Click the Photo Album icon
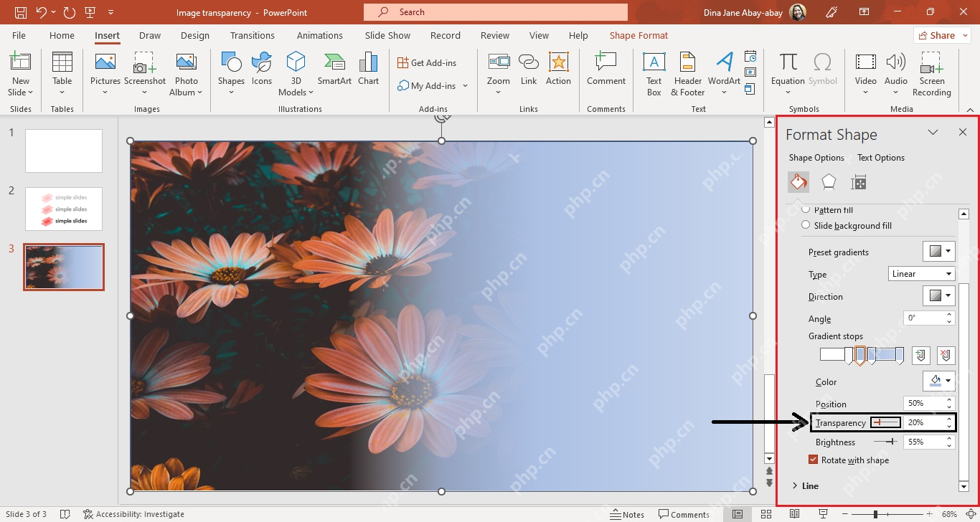 187,62
